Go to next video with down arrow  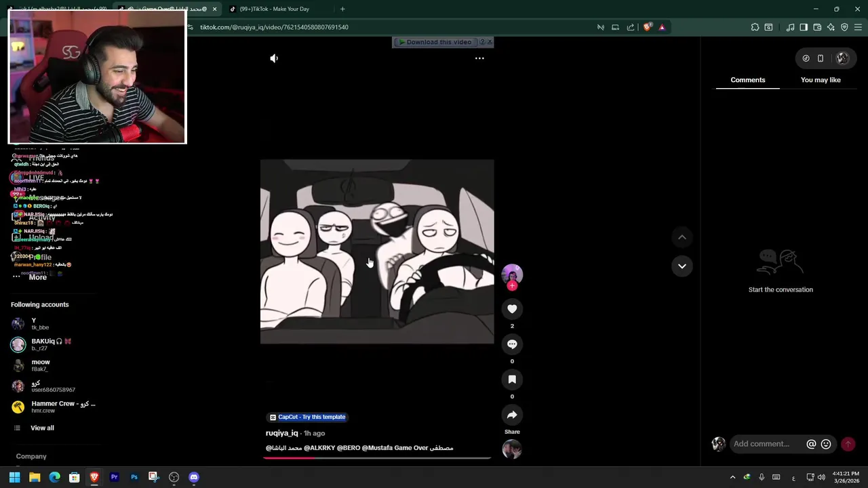(682, 266)
